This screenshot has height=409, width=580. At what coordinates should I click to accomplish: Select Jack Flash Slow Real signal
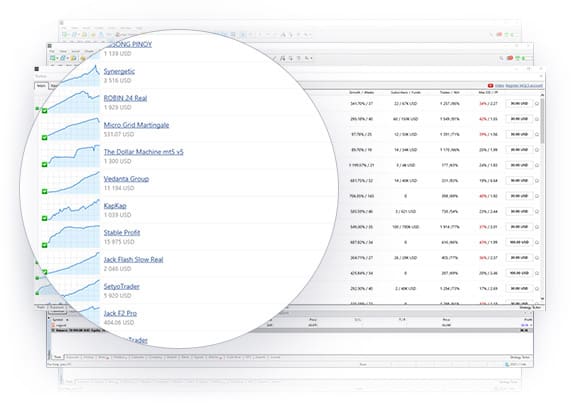point(134,260)
